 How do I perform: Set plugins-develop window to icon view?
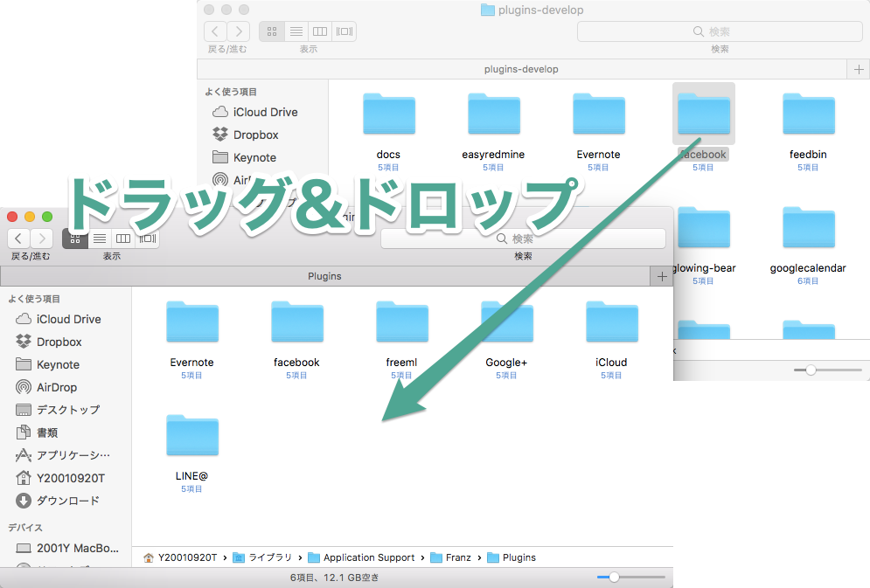272,31
